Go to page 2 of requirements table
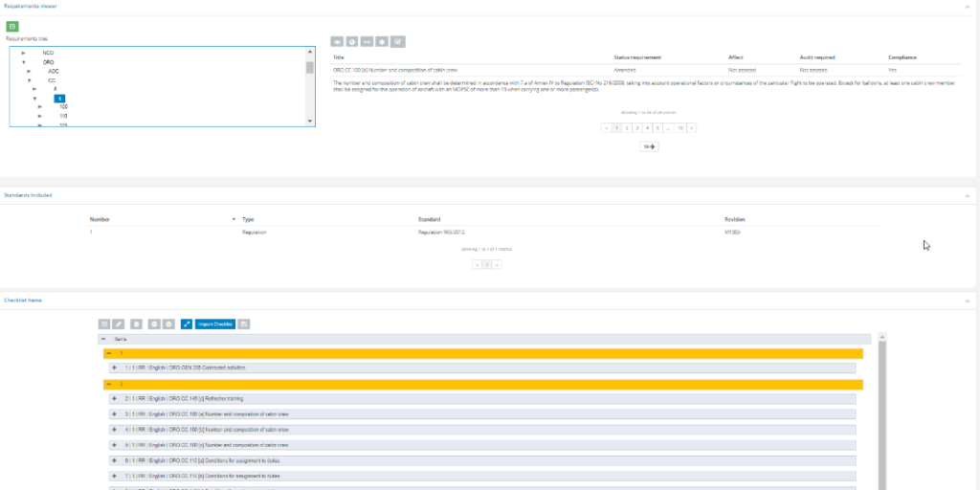 pos(627,127)
